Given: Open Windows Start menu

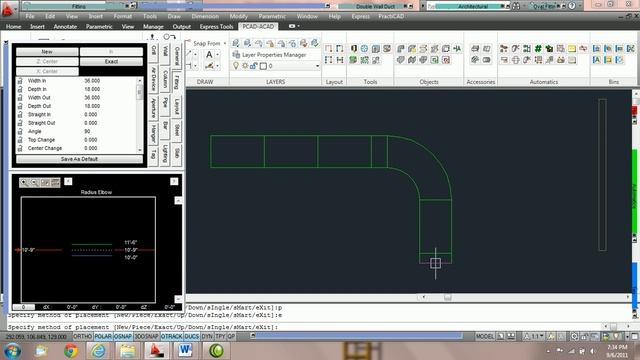Looking at the screenshot, I should click(x=12, y=351).
